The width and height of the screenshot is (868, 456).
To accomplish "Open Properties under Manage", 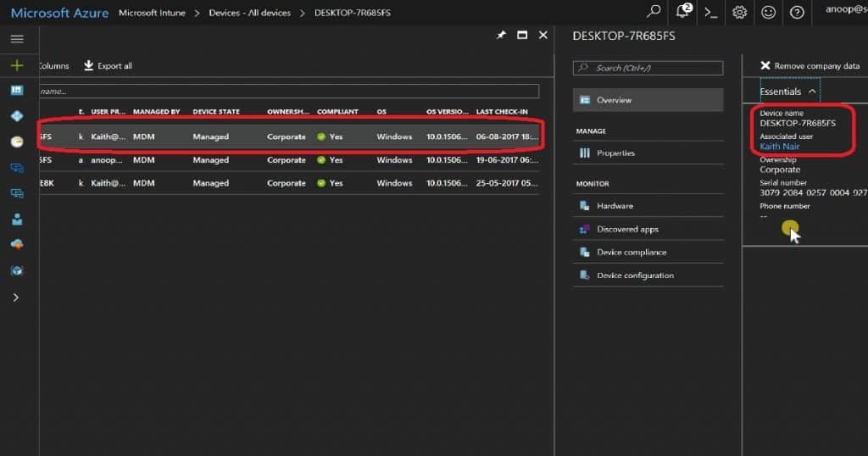I will [648, 153].
